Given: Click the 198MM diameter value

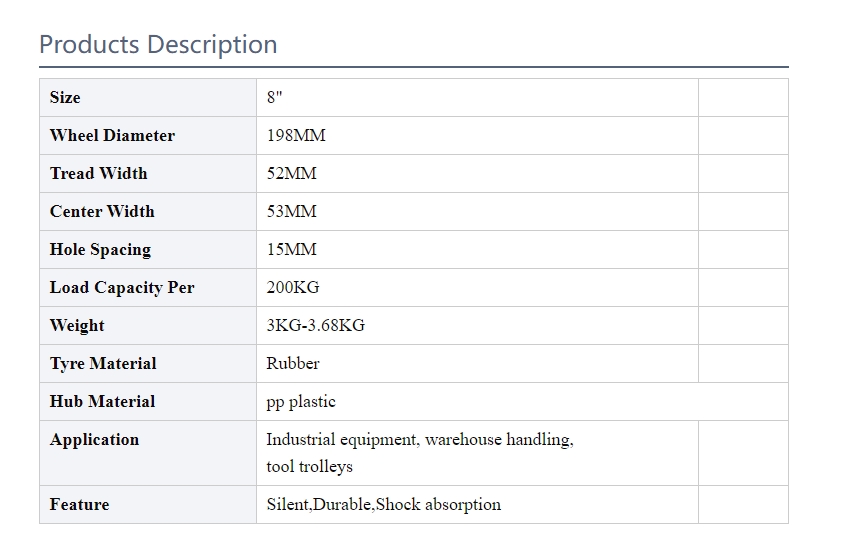Looking at the screenshot, I should point(296,135).
